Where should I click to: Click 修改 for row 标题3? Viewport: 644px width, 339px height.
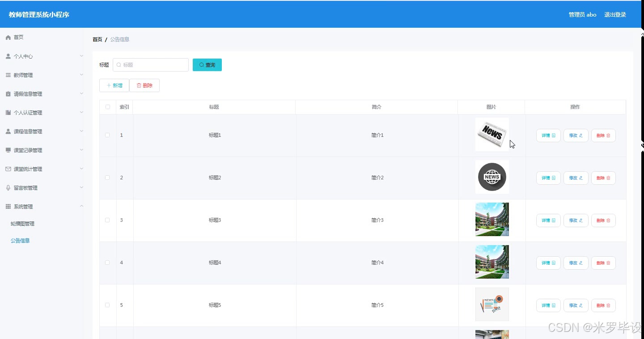pyautogui.click(x=576, y=220)
